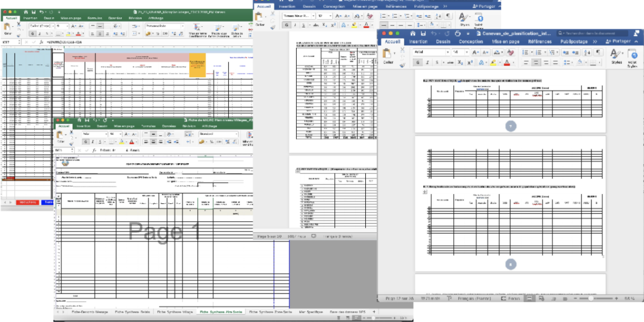The image size is (644, 322).
Task: Switch to Dessin tab in front Word window
Action: pyautogui.click(x=443, y=41)
